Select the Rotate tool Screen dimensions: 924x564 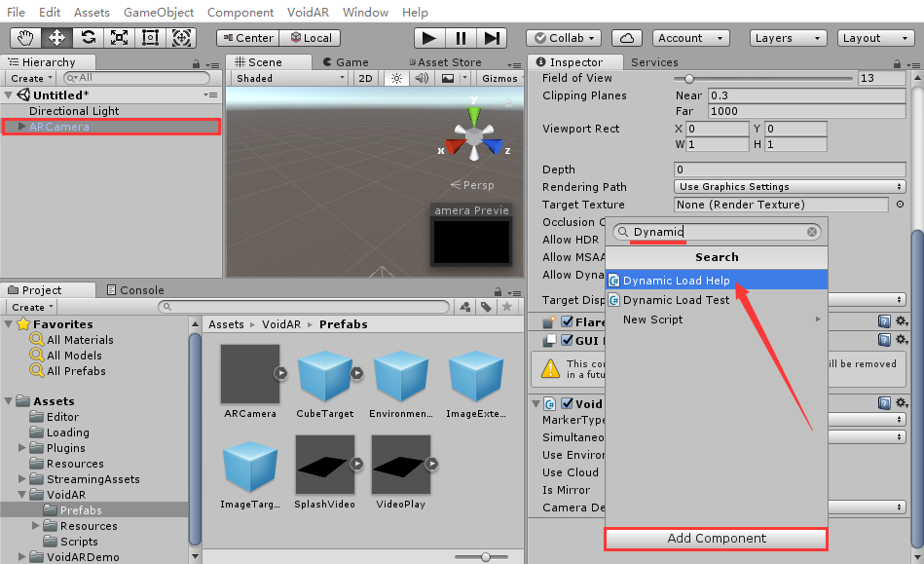88,38
